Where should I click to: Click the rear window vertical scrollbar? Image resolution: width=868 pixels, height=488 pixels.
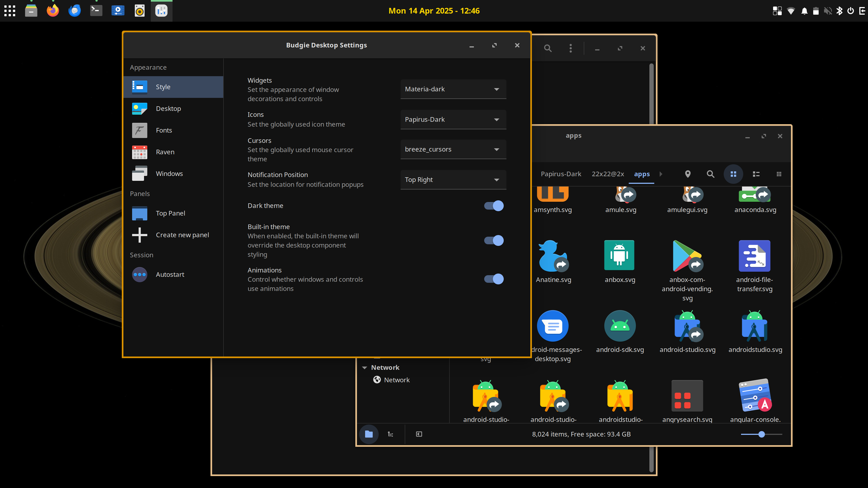pyautogui.click(x=651, y=94)
